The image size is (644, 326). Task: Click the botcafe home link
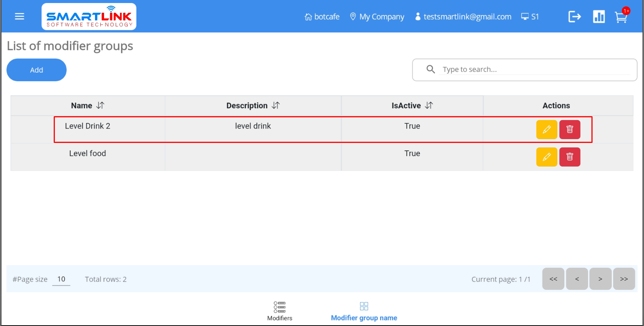(x=322, y=17)
